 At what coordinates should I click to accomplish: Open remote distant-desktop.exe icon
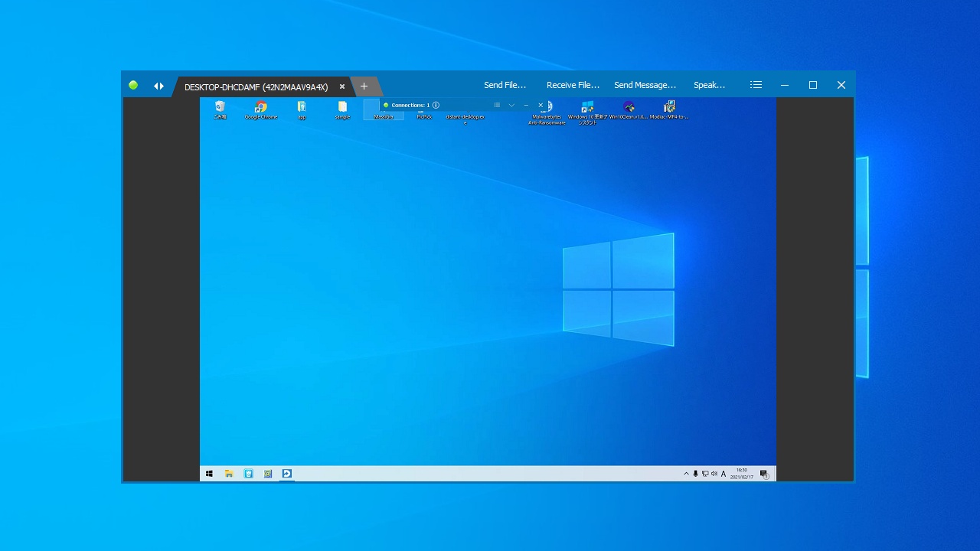465,118
